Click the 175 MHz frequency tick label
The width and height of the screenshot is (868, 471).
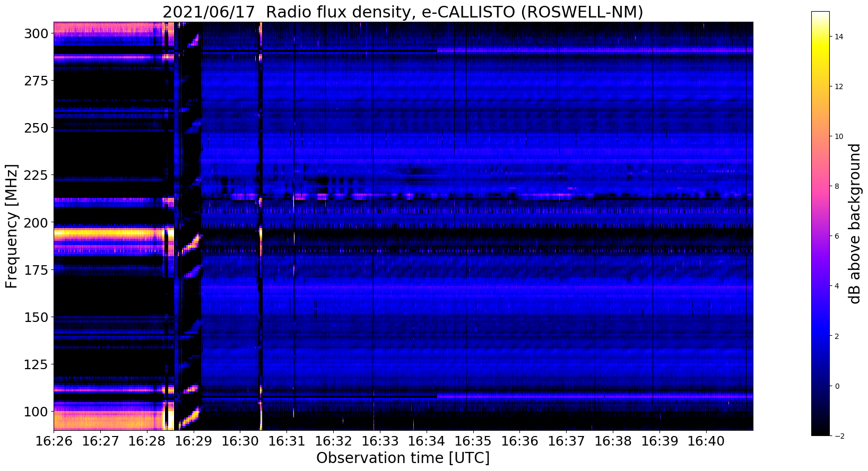(36, 270)
